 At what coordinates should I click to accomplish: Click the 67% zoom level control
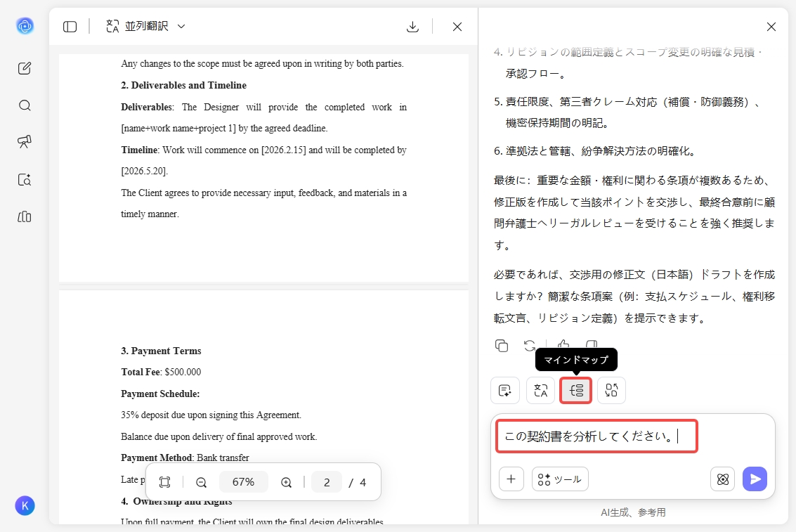pos(243,482)
